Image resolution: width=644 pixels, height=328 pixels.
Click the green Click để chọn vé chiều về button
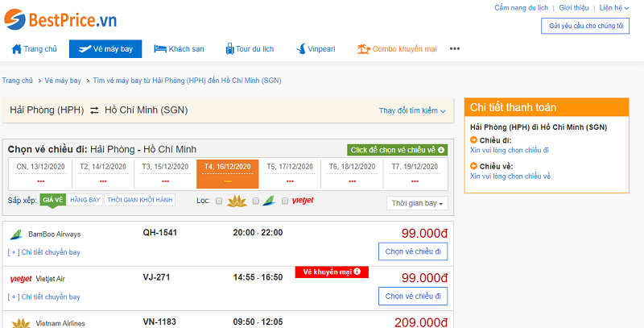coord(397,150)
